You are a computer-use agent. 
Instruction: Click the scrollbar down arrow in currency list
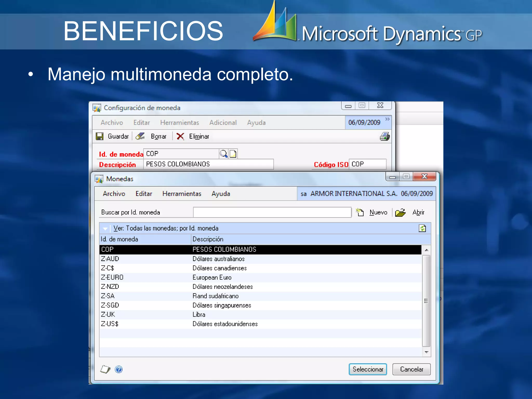coord(426,352)
